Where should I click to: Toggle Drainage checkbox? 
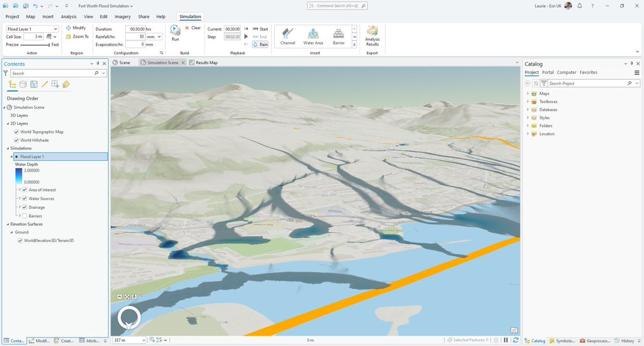tap(25, 207)
